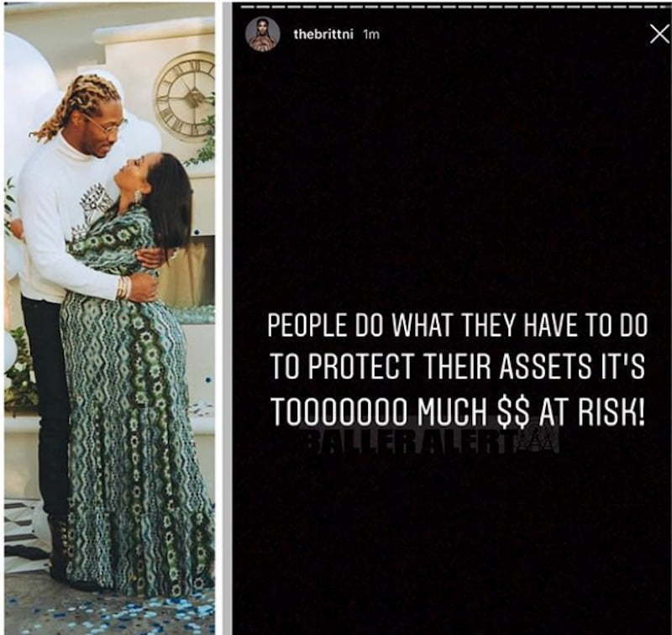The height and width of the screenshot is (635, 672).
Task: Click the man's black boot
Action: [58, 551]
